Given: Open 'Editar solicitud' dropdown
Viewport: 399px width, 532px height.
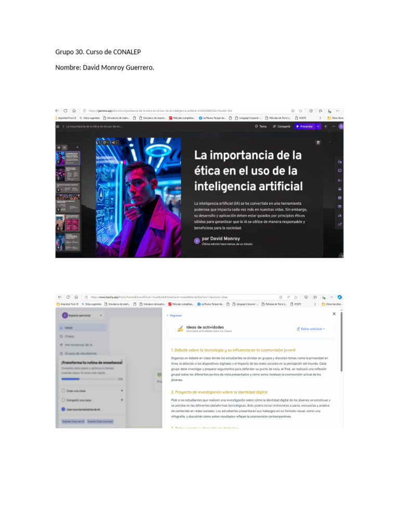Looking at the screenshot, I should tap(311, 329).
